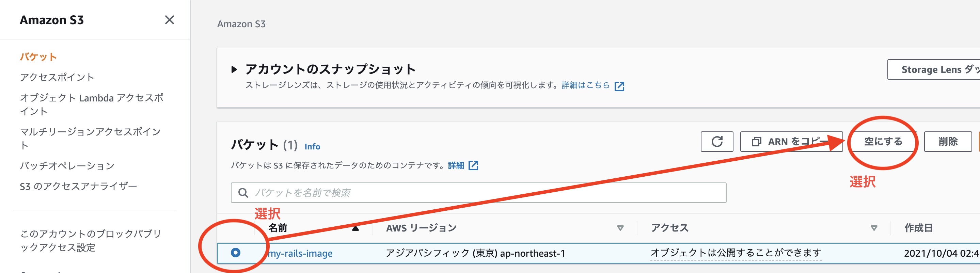Open external link icon next to 詳細はこちら
The image size is (980, 273).
pos(619,86)
